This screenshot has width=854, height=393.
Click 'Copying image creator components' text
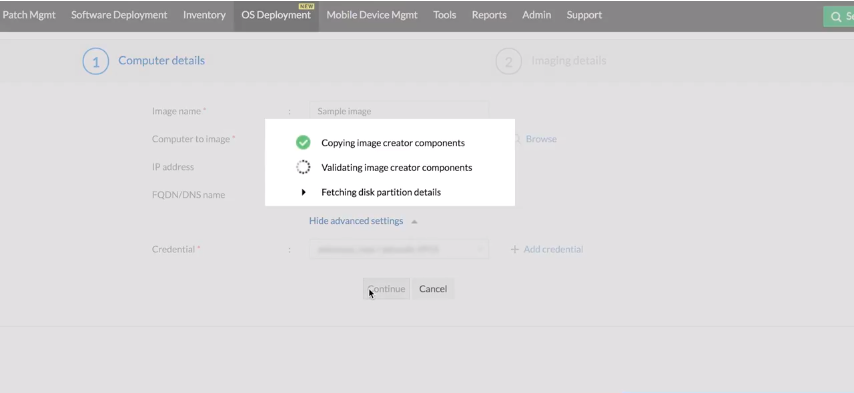(393, 143)
